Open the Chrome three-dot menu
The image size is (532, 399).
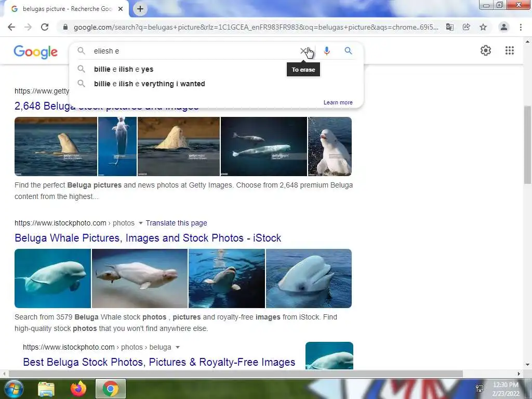click(521, 27)
